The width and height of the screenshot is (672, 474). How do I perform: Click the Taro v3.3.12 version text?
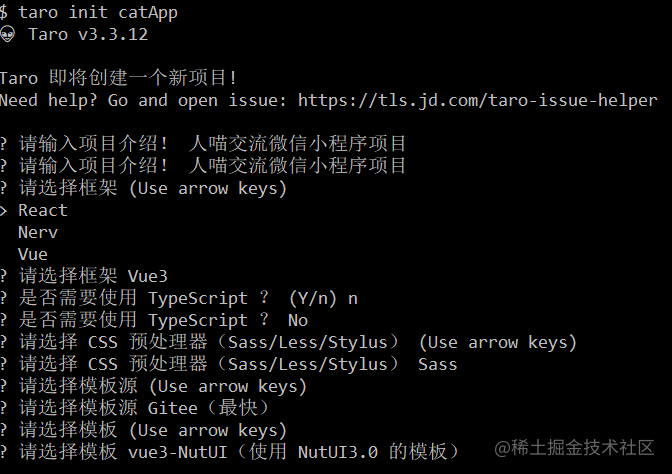(88, 34)
